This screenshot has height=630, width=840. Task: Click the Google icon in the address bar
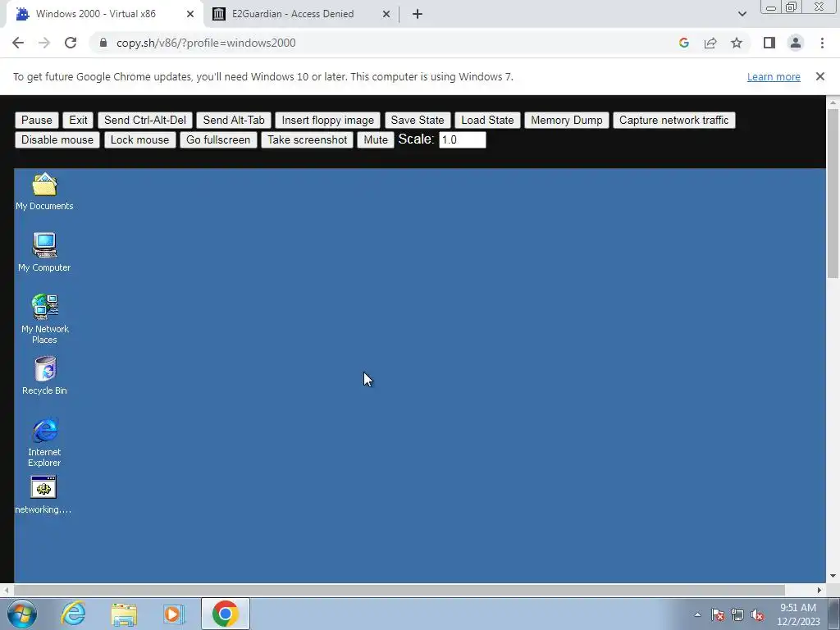tap(683, 43)
